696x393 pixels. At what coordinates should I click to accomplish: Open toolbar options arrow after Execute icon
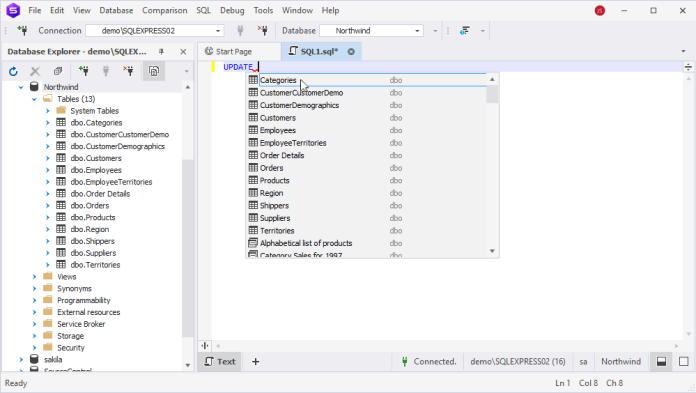pyautogui.click(x=482, y=31)
